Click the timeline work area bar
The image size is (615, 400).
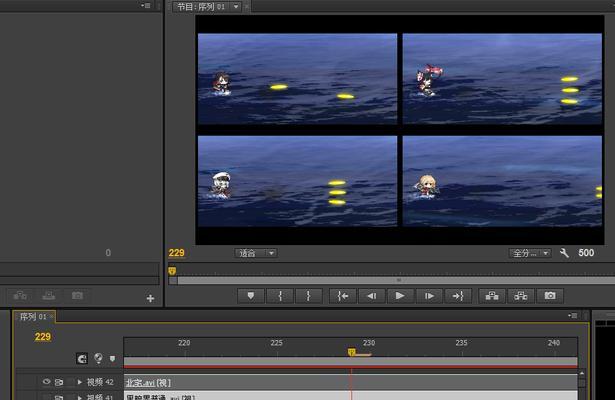(x=351, y=361)
